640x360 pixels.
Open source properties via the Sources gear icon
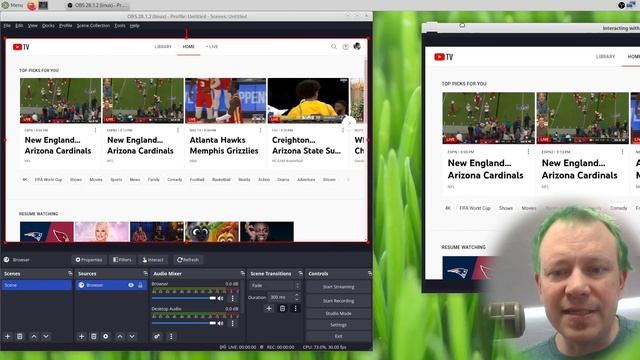point(106,336)
